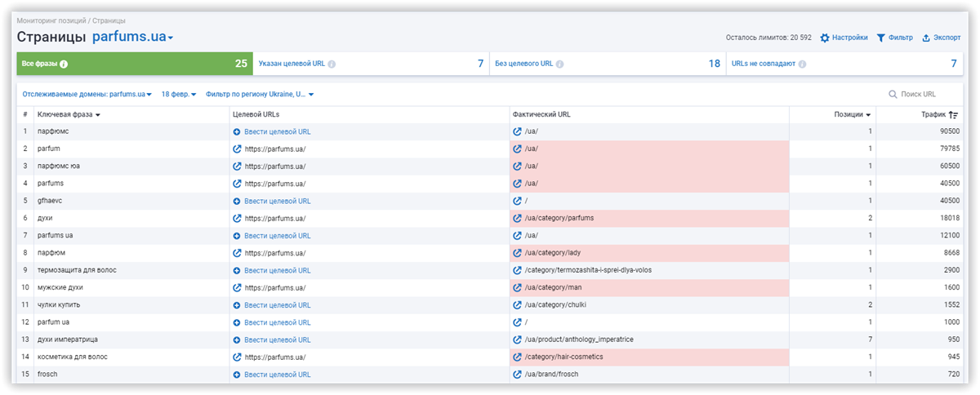Click info icon beside URLs не совпадают
The image size is (980, 395).
click(x=802, y=64)
